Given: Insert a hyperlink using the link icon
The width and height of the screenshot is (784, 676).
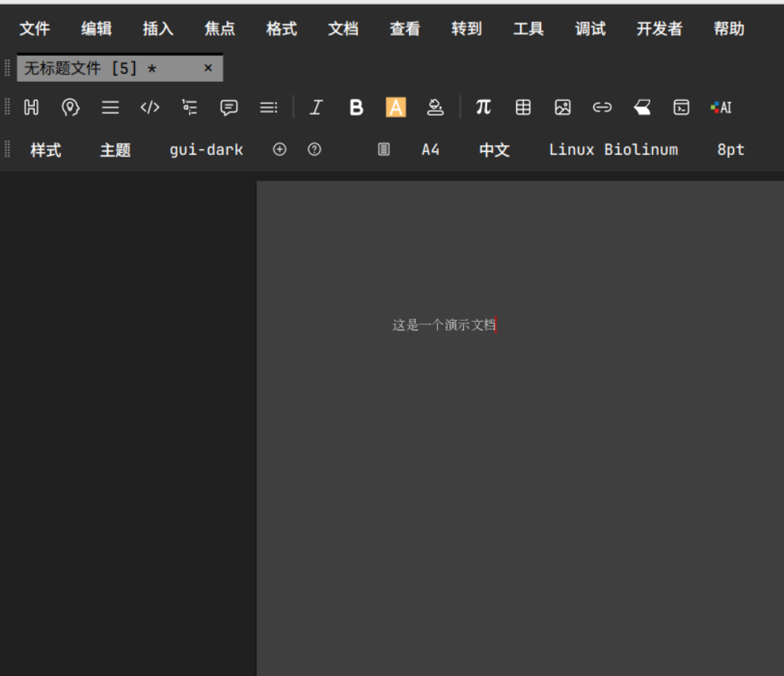Looking at the screenshot, I should 602,107.
